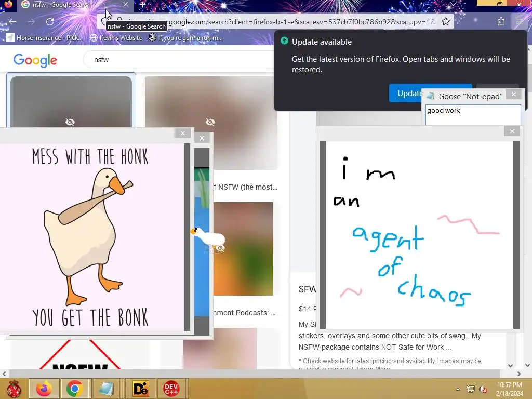Click side panel scroll down arrow
Viewport: 532px width, 399px height.
[x=510, y=365]
